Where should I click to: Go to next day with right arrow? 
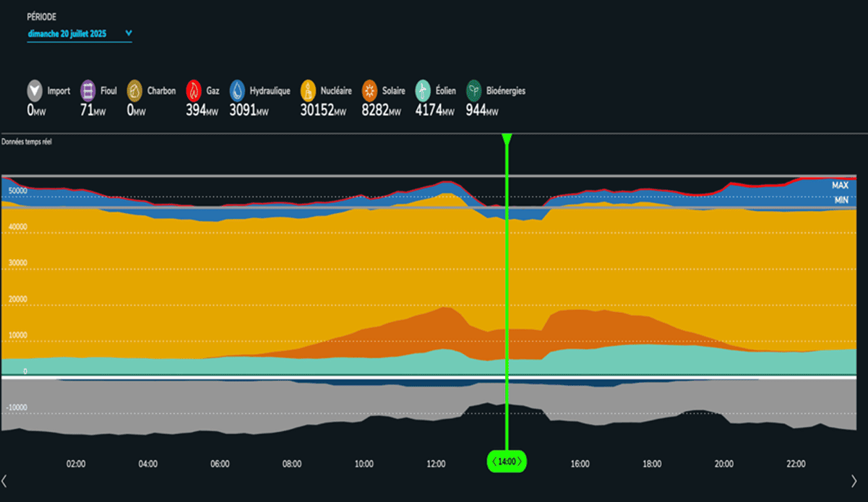(x=854, y=480)
